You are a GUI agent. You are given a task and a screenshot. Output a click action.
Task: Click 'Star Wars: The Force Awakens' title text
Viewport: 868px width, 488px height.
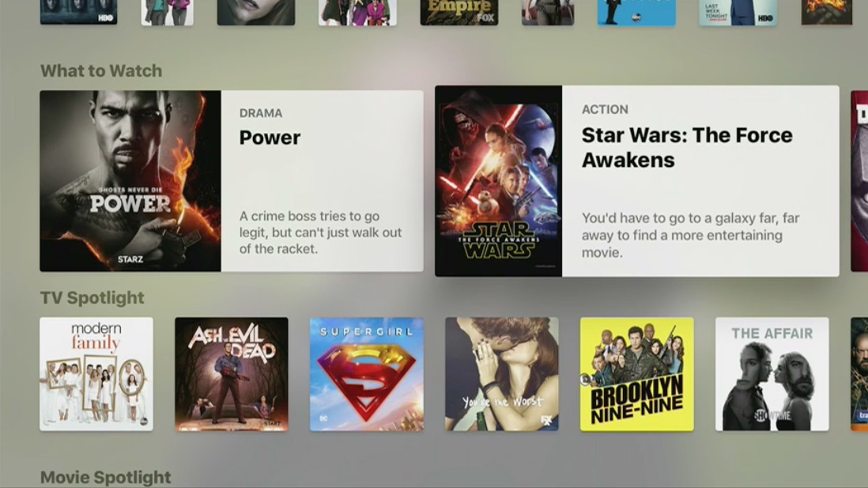[x=687, y=147]
